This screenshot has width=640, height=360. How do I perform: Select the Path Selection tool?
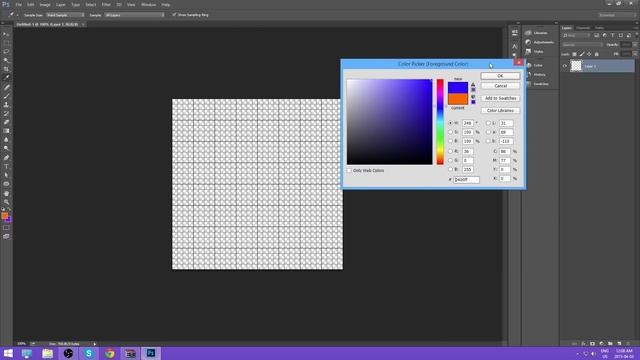click(6, 175)
